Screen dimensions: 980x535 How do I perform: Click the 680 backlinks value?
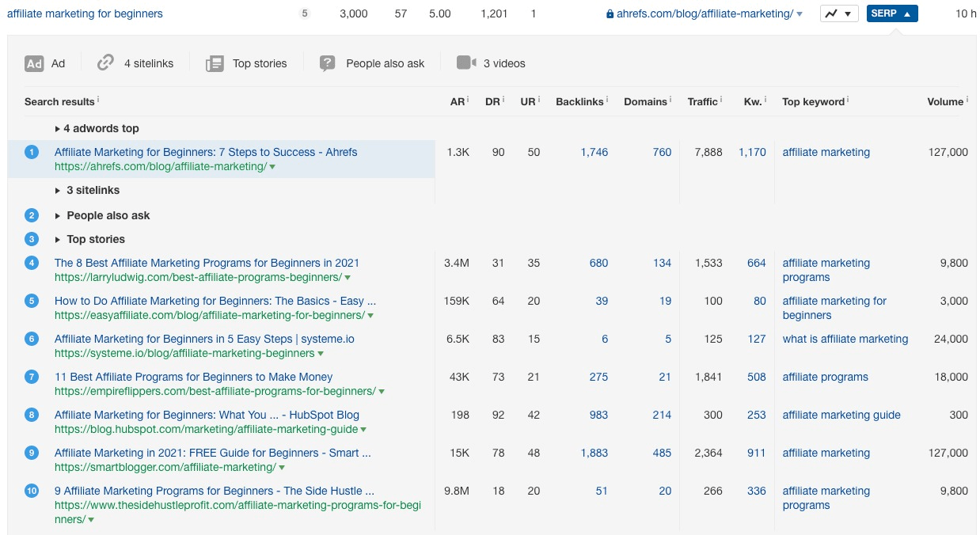(x=598, y=263)
